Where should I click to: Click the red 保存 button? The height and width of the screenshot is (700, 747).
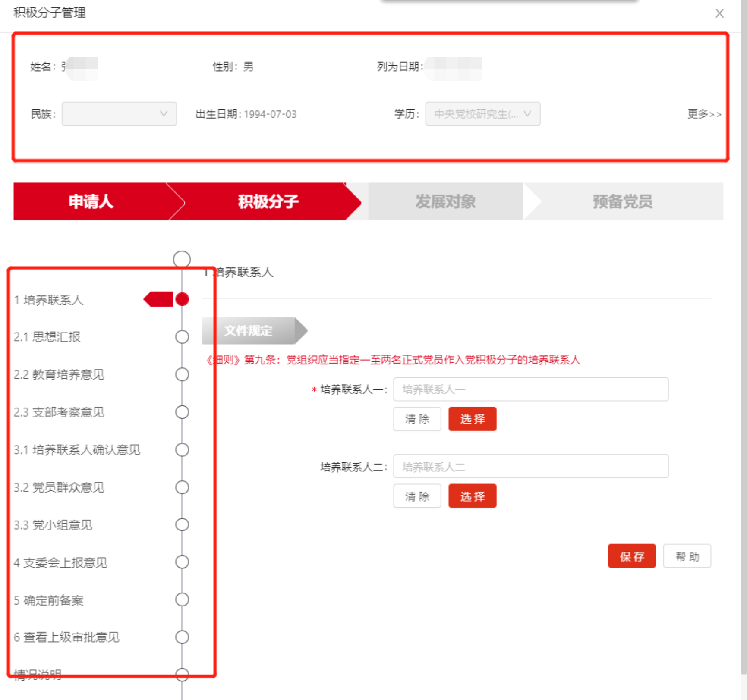(631, 556)
